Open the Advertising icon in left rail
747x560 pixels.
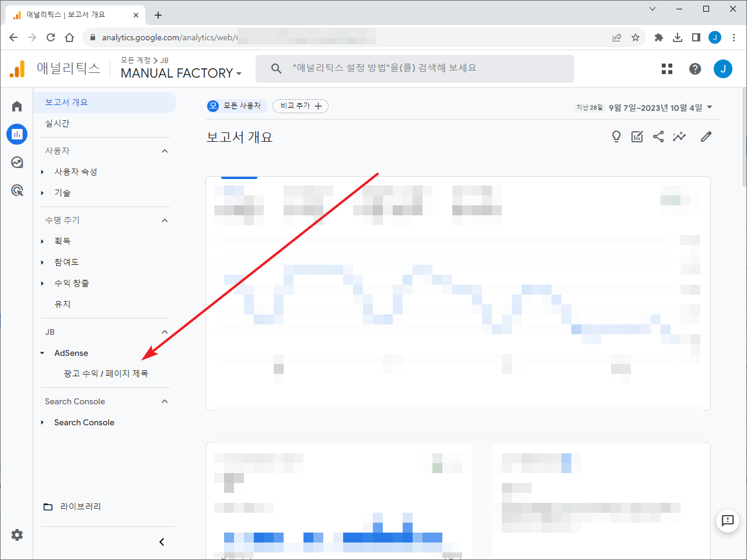click(x=17, y=190)
